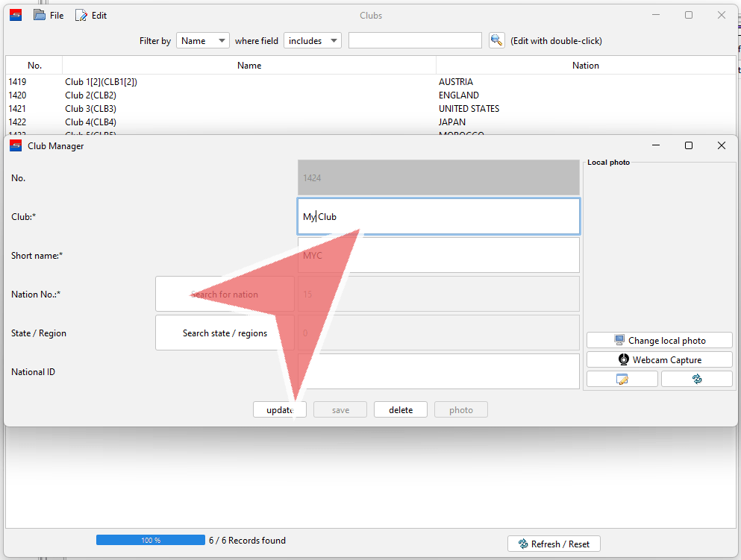
Task: Click the filter search magnifier icon
Action: [497, 41]
